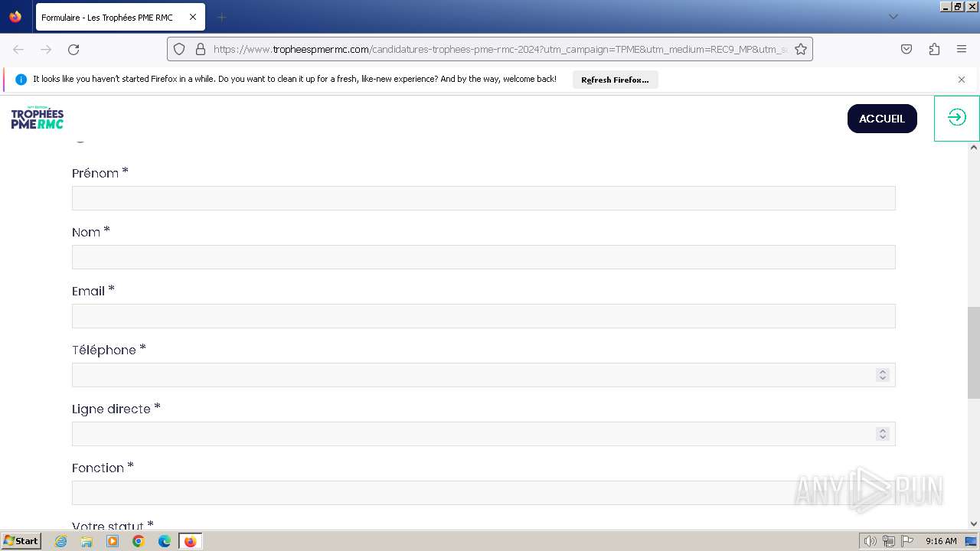Click the Show Desktop button in tray
This screenshot has width=980, height=551.
pyautogui.click(x=971, y=541)
